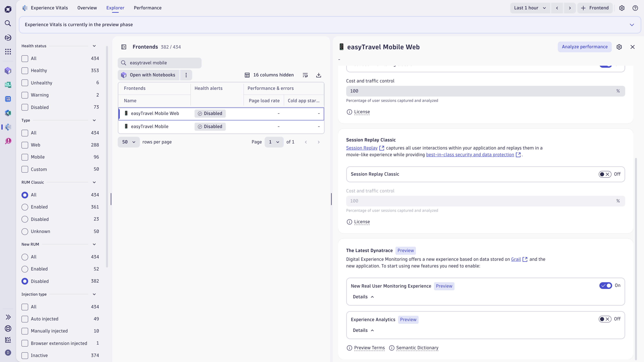Expand the preview phase notification banner
This screenshot has width=644, height=362.
[632, 25]
